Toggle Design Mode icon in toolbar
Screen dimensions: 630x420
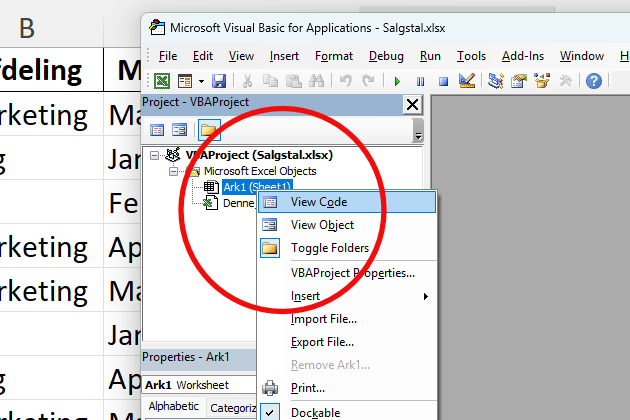tap(465, 81)
